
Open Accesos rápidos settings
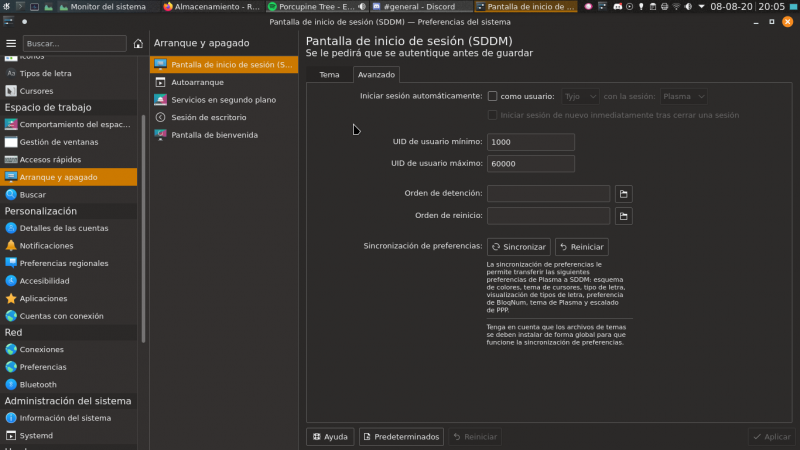[68, 160]
